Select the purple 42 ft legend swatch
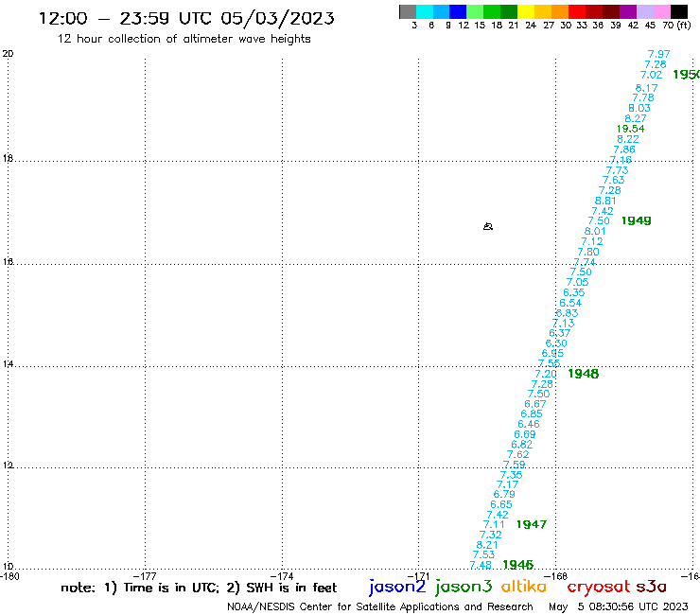 628,11
